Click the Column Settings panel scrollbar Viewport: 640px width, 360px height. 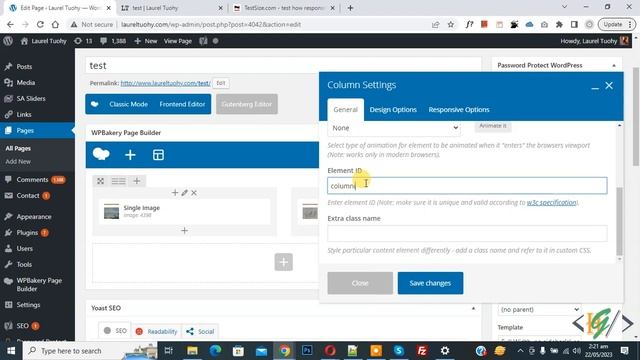tap(619, 221)
